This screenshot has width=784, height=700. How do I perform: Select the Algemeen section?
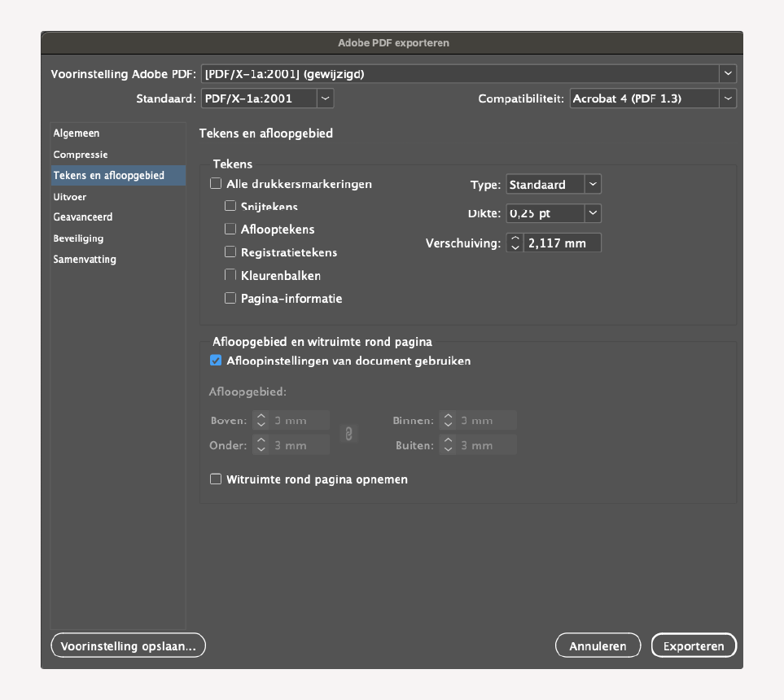[118, 133]
